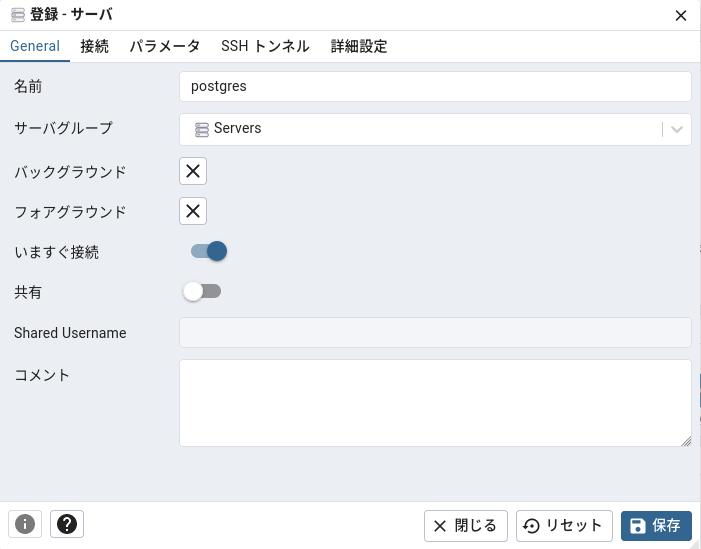701x549 pixels.
Task: Expand the サーバグループ dropdown arrow
Action: (x=677, y=129)
